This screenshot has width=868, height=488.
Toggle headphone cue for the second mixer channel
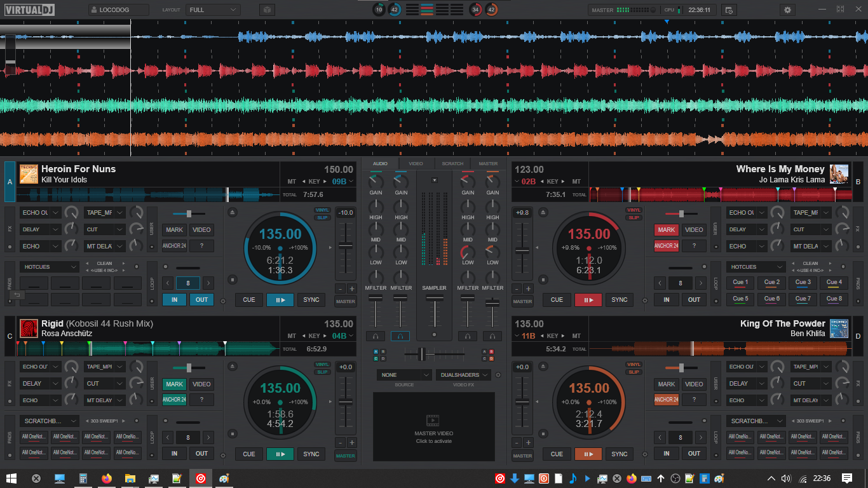pos(400,336)
